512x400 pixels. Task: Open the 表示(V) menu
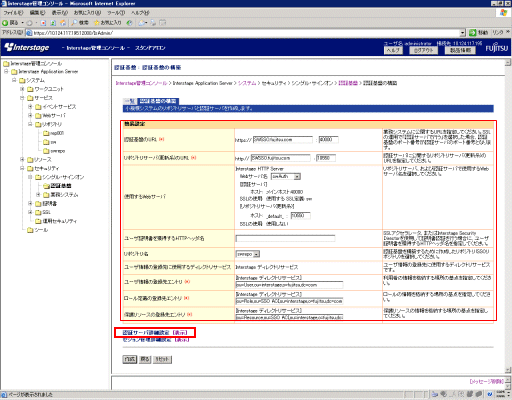pyautogui.click(x=60, y=13)
